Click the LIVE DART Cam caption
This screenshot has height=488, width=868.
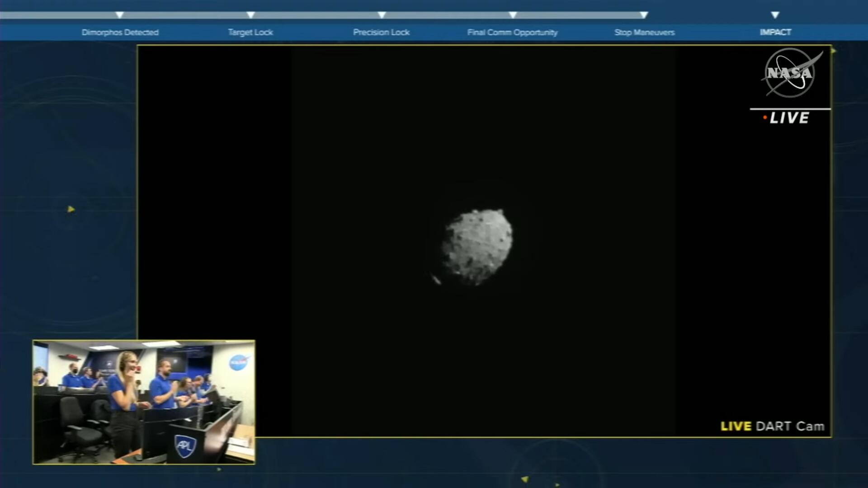(772, 426)
